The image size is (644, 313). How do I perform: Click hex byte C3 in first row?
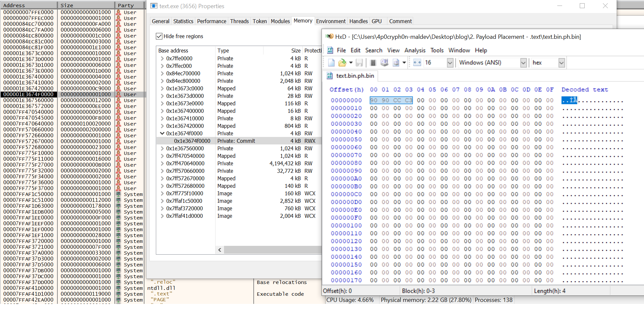coord(409,100)
